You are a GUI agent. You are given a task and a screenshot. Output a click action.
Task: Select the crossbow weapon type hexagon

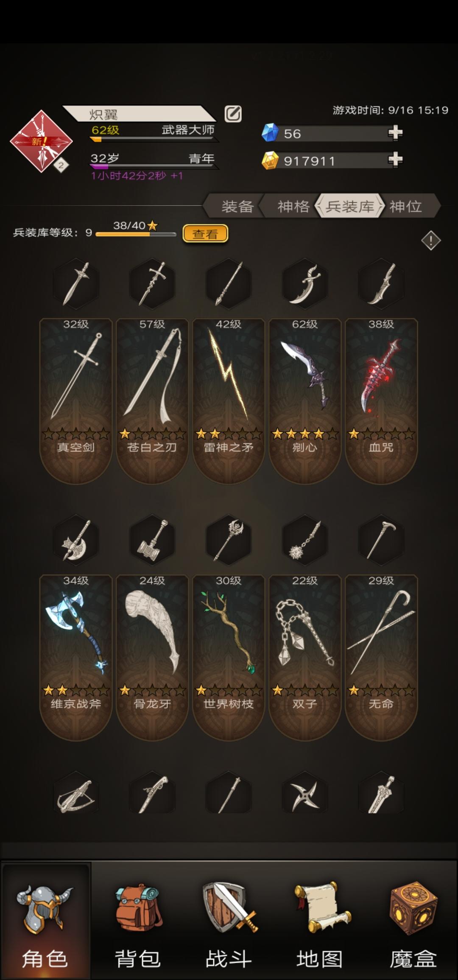[x=76, y=794]
